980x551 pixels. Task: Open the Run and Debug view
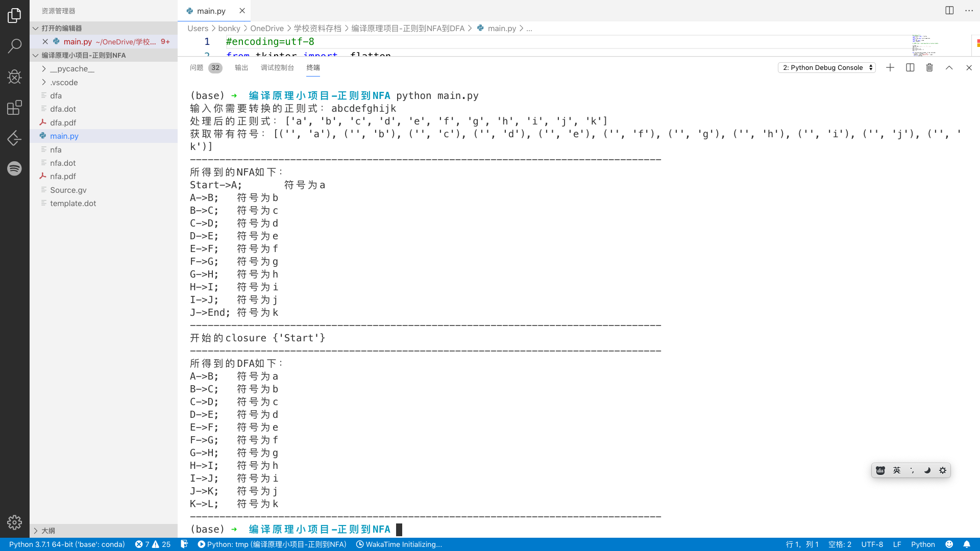14,77
